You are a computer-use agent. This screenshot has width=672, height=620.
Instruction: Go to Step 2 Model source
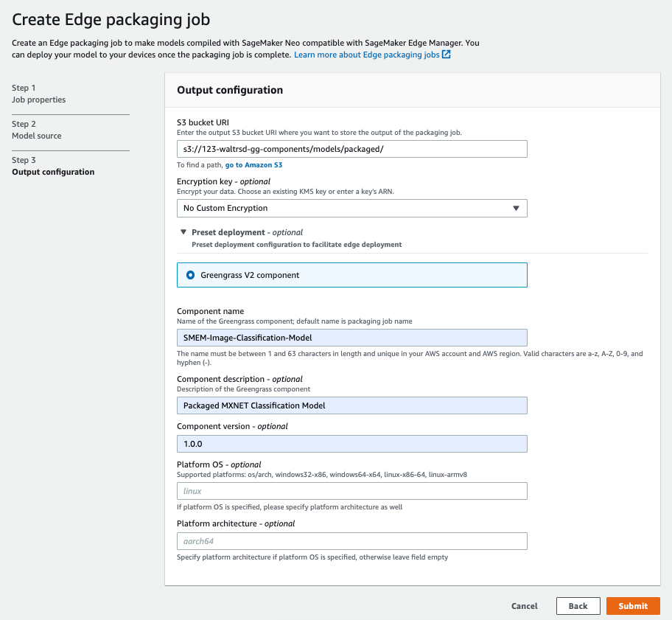click(x=36, y=130)
